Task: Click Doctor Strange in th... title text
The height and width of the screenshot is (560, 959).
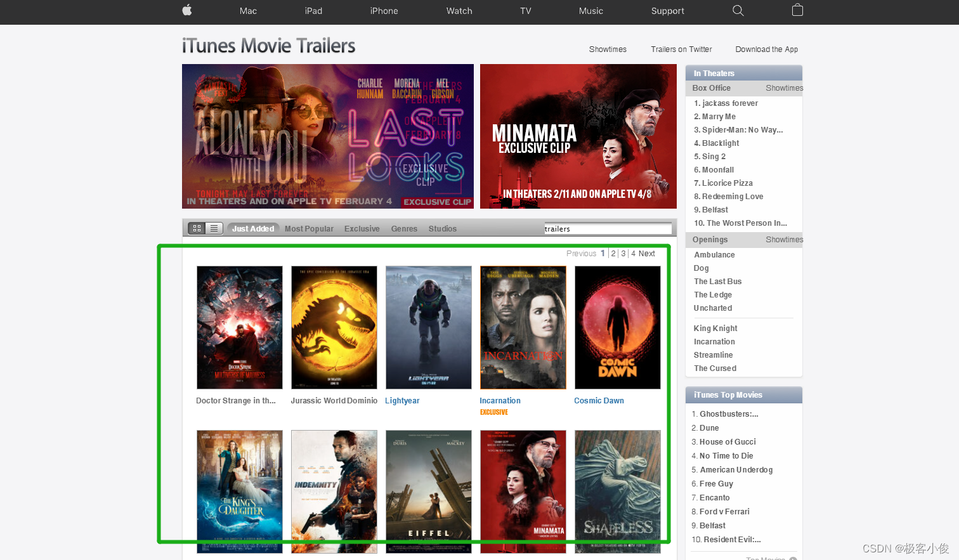Action: pos(236,401)
